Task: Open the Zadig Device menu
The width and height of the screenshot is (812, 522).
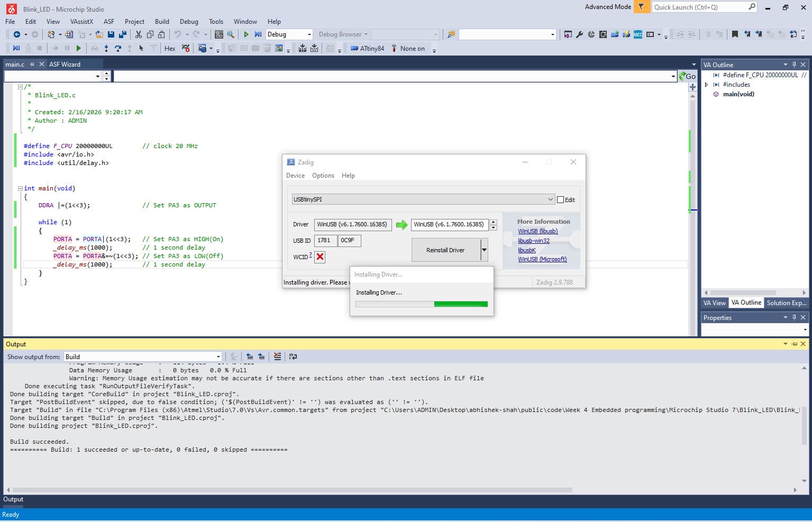Action: coord(295,176)
